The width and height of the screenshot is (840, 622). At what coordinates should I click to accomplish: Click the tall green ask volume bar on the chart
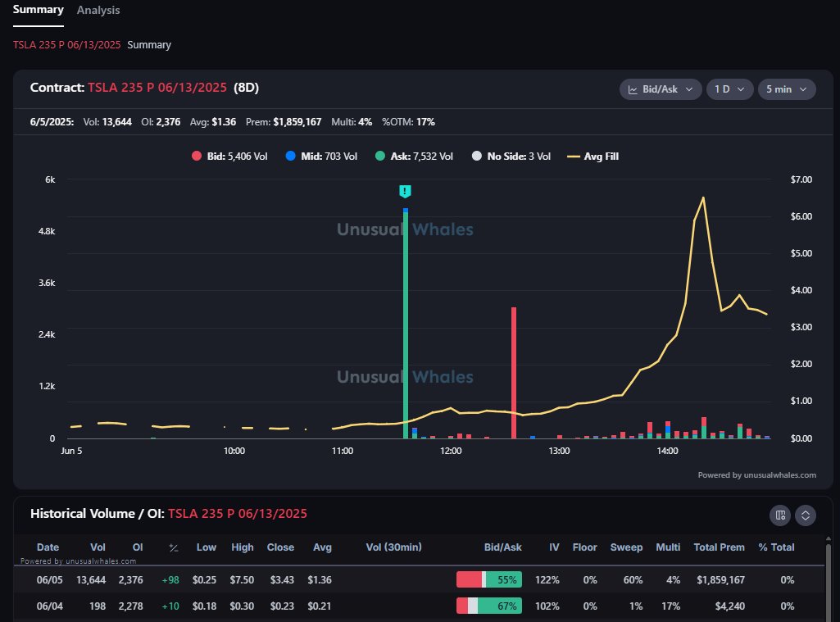(406, 325)
